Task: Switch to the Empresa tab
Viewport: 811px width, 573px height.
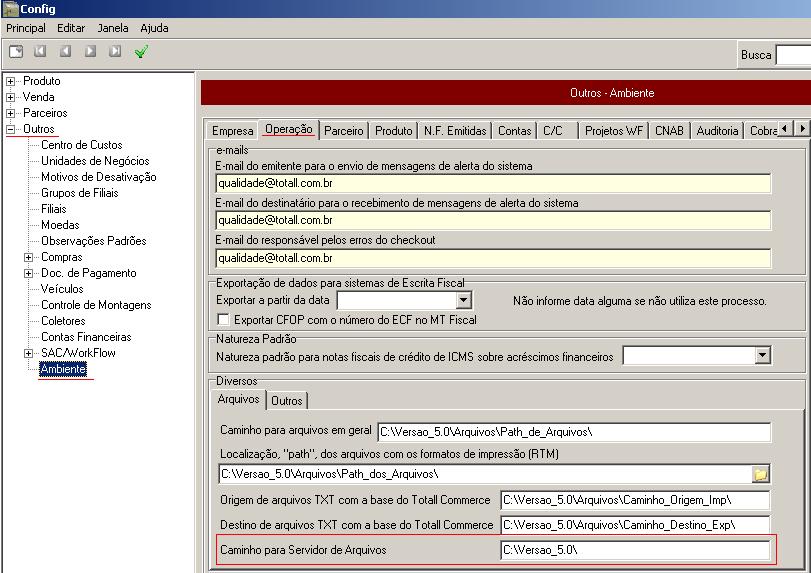Action: tap(232, 131)
